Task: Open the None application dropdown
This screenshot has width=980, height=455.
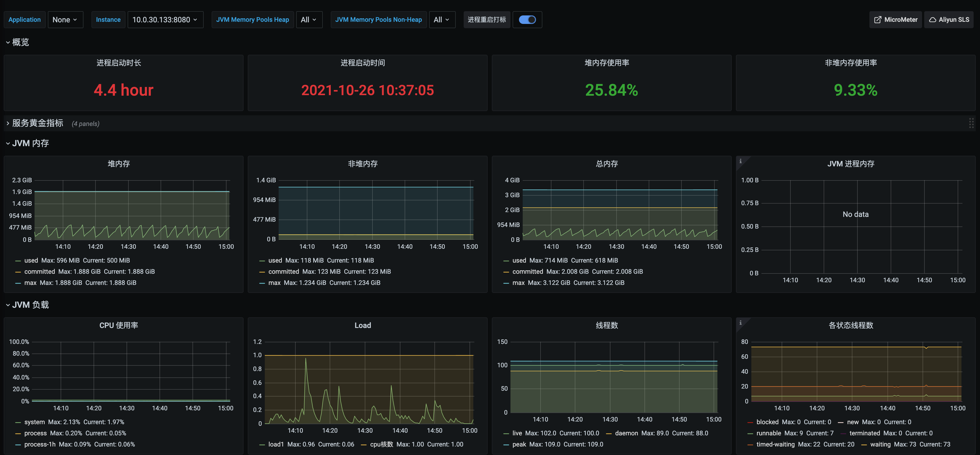Action: 65,19
